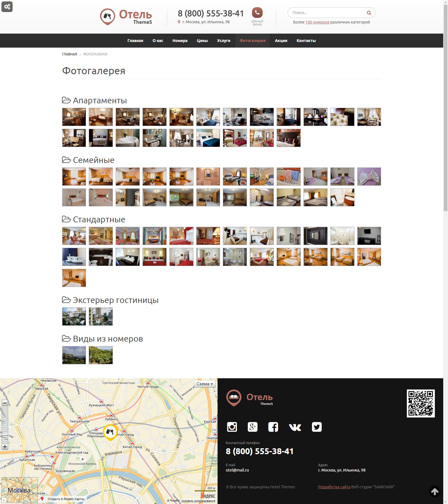Open the Номера menu item
The image size is (448, 504).
click(x=180, y=41)
